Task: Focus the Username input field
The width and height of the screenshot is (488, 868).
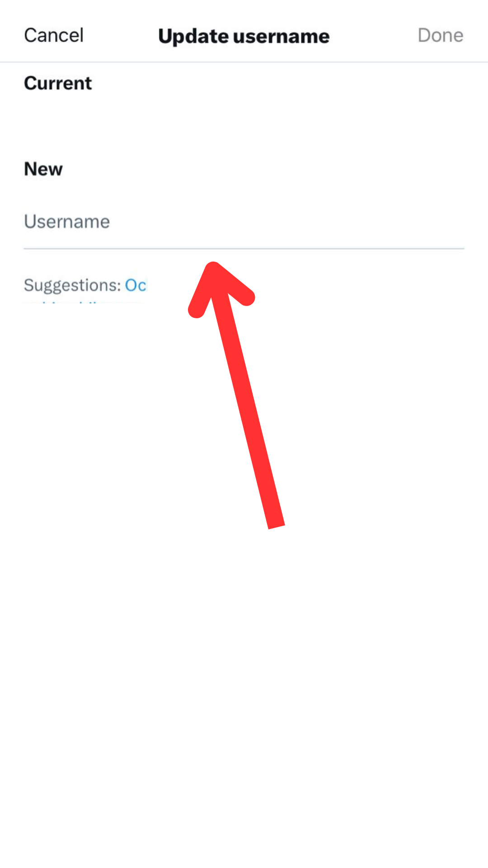Action: point(244,222)
